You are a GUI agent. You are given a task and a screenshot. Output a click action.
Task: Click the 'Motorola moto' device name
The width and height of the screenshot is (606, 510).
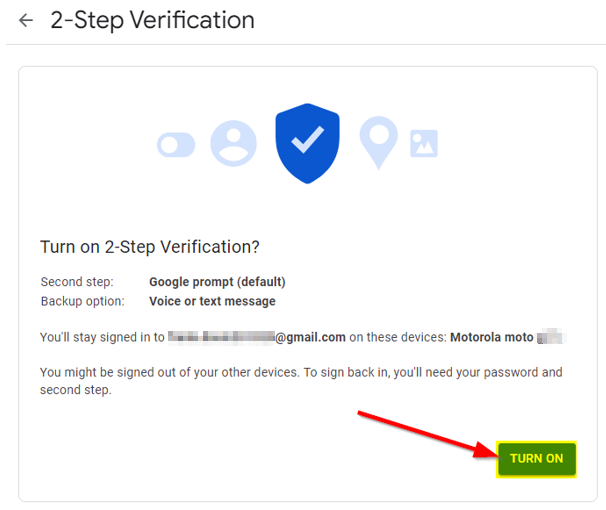pyautogui.click(x=492, y=337)
